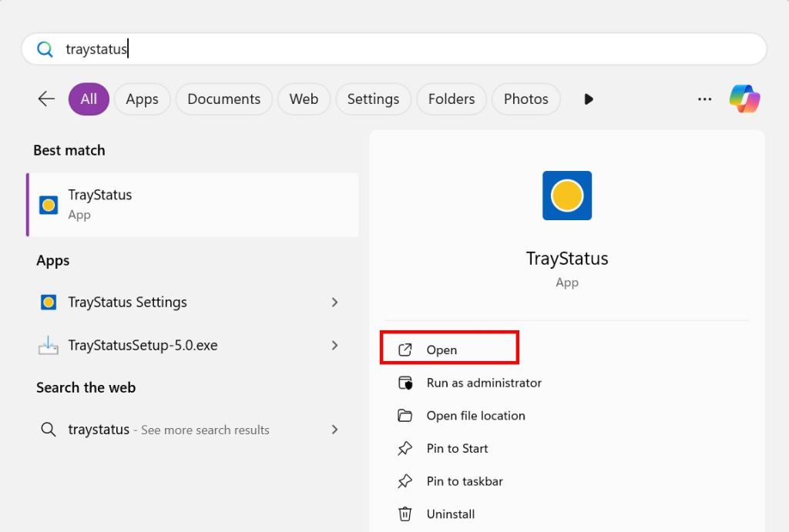Viewport: 789px width, 532px height.
Task: Click the TrayStatus icon in Best match
Action: pos(49,205)
